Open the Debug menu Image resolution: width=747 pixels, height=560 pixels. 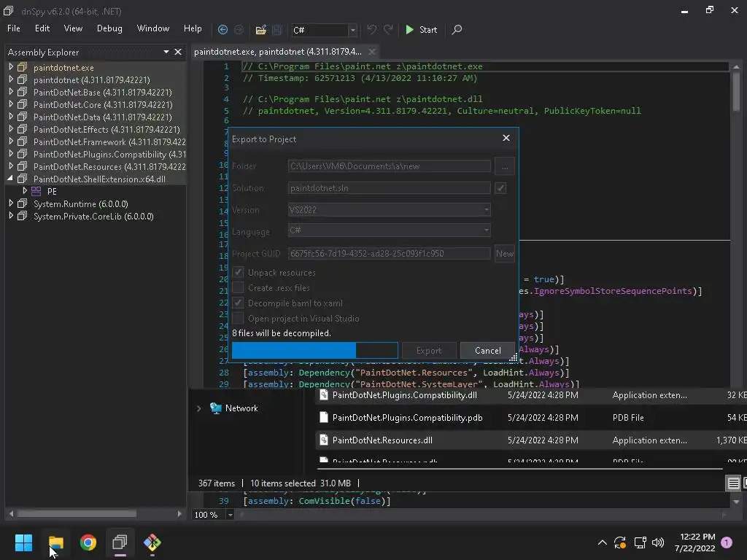click(x=109, y=28)
